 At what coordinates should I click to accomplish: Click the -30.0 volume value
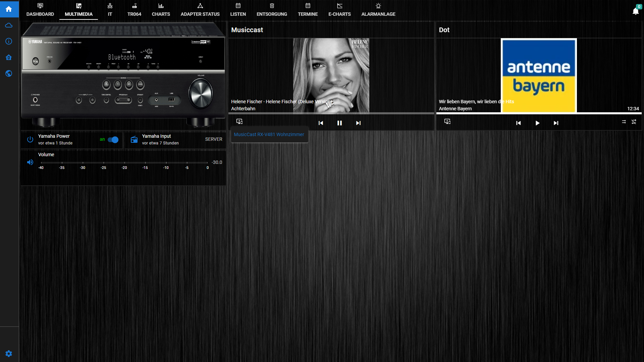[217, 162]
